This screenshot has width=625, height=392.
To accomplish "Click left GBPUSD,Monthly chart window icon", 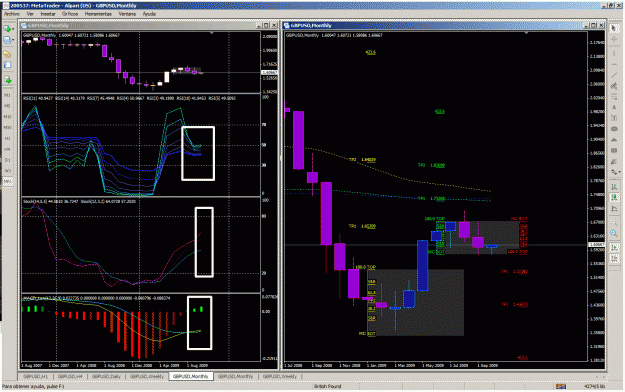I will coord(25,25).
